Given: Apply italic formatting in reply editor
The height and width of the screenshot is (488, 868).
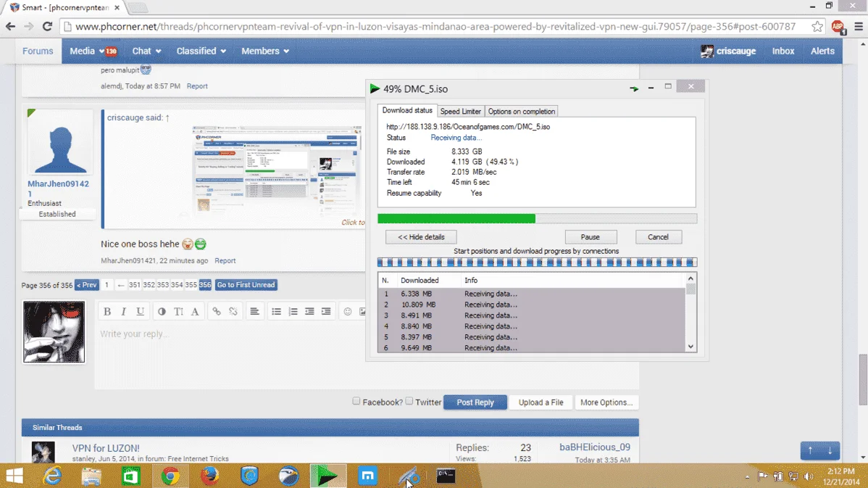Looking at the screenshot, I should [x=123, y=312].
